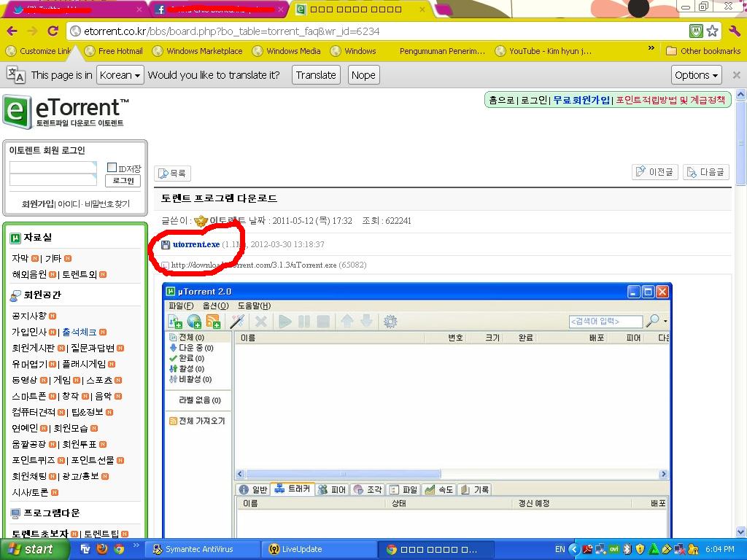Click the green shield extension icon
Image resolution: width=747 pixels, height=560 pixels.
click(696, 31)
